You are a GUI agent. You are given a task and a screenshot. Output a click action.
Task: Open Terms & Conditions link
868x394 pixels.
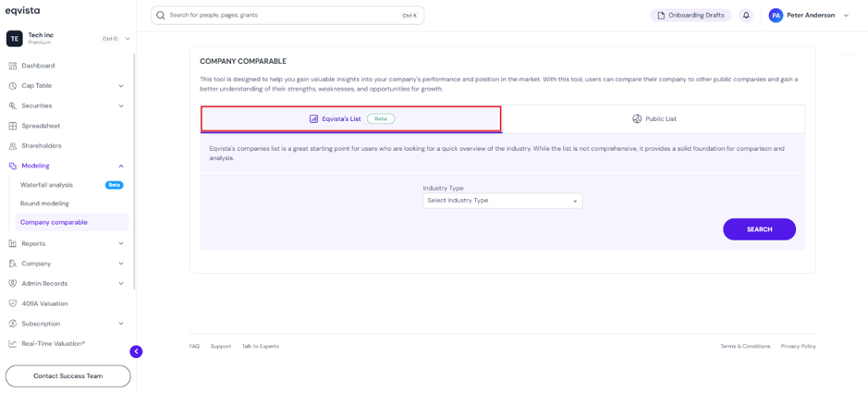click(745, 346)
